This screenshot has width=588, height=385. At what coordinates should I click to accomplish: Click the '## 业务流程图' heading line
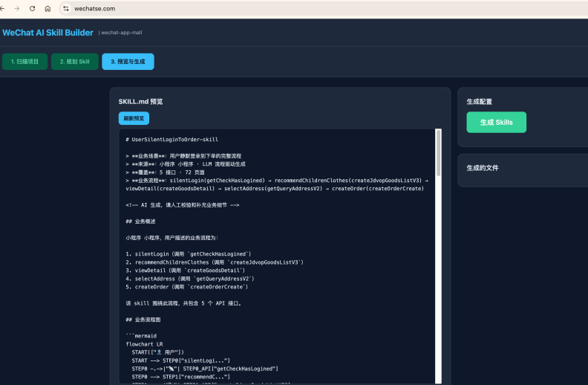[143, 320]
